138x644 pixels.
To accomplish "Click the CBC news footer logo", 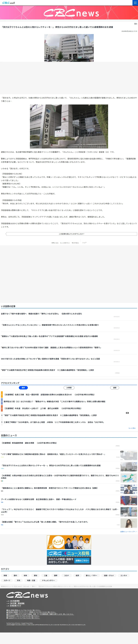I will 27,595.
